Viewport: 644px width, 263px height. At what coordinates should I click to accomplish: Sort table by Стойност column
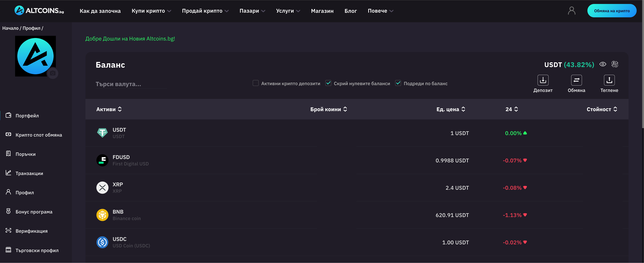click(x=602, y=109)
